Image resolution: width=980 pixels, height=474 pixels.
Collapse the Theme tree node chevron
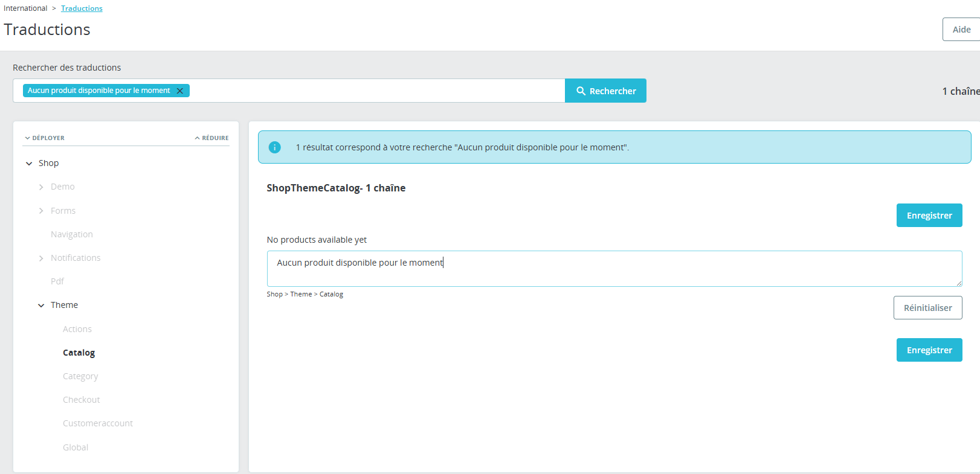coord(41,306)
